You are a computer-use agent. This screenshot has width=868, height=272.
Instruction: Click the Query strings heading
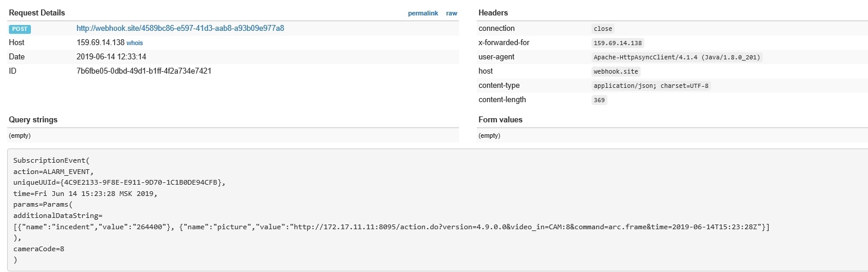coord(33,120)
